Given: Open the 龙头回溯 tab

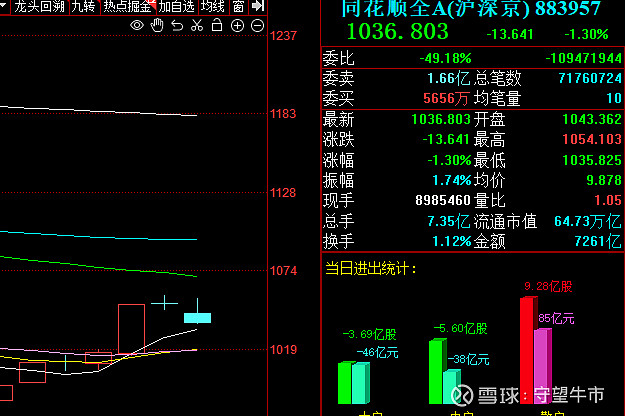Looking at the screenshot, I should coord(39,6).
